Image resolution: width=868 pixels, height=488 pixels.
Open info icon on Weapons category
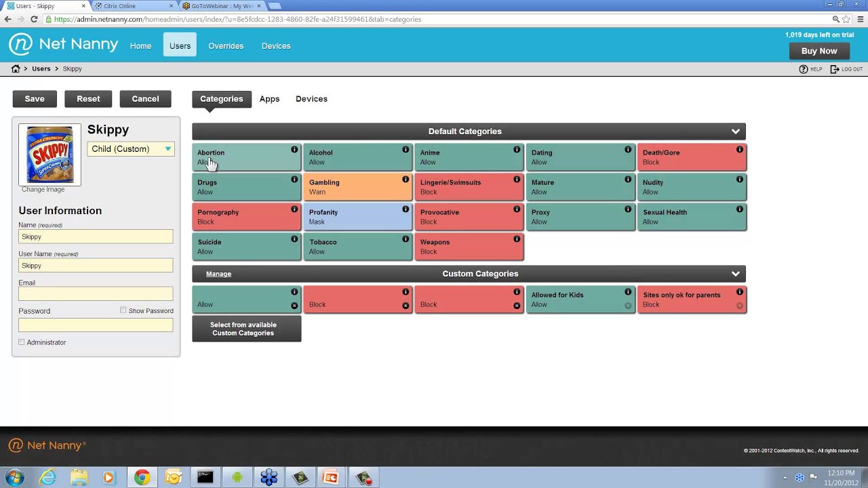[x=517, y=239]
